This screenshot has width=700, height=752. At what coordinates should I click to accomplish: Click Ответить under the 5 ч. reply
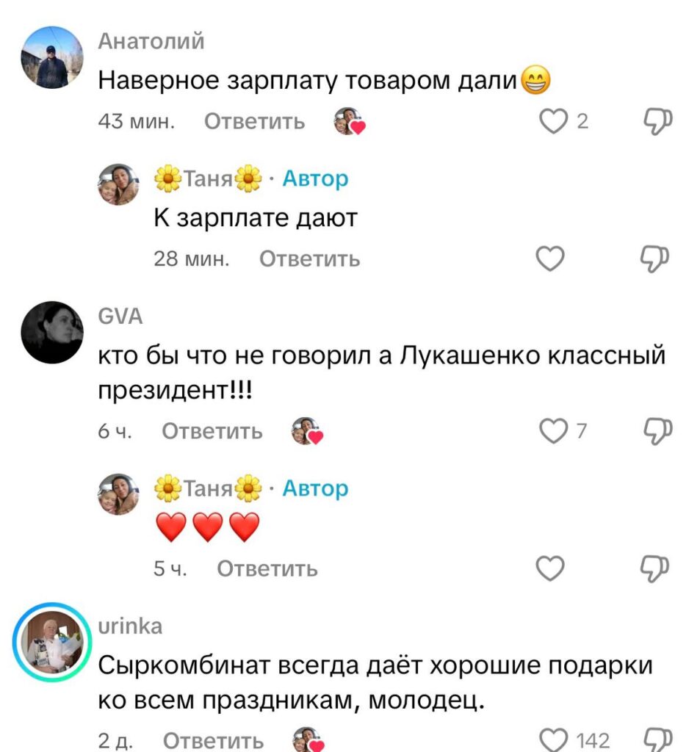pyautogui.click(x=267, y=569)
